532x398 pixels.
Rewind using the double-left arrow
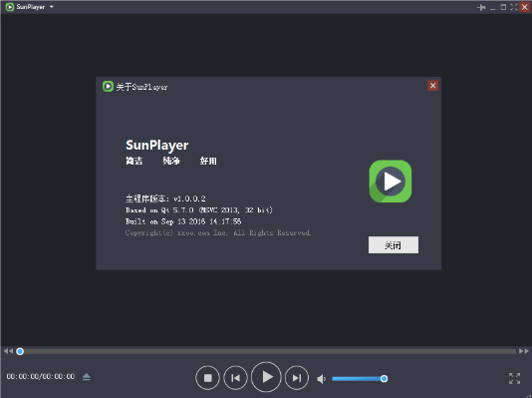click(9, 351)
